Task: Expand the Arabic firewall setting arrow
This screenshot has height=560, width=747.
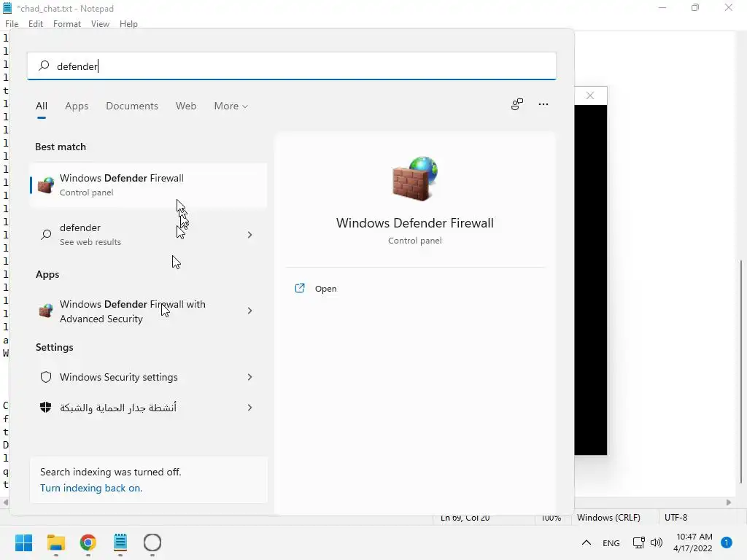Action: click(x=249, y=408)
